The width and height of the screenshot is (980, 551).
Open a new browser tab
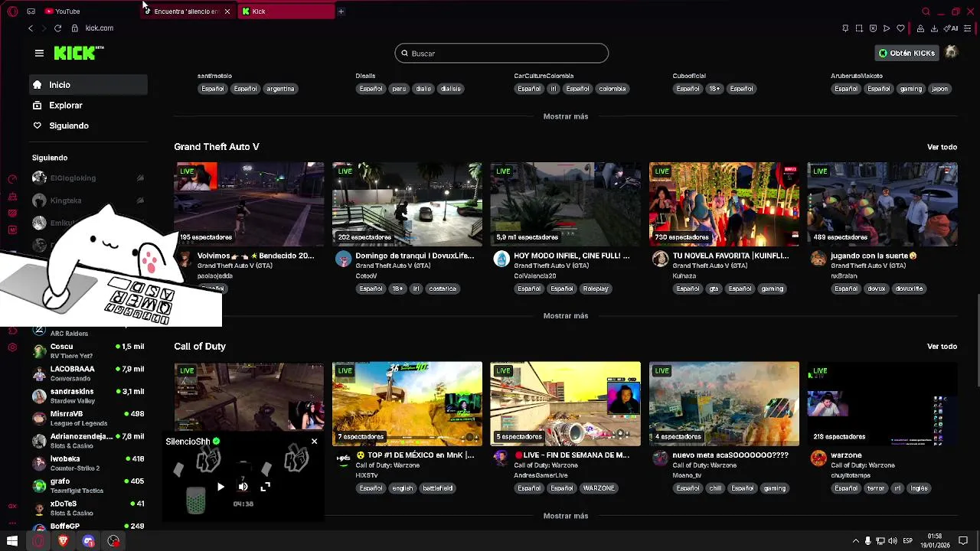pos(341,11)
